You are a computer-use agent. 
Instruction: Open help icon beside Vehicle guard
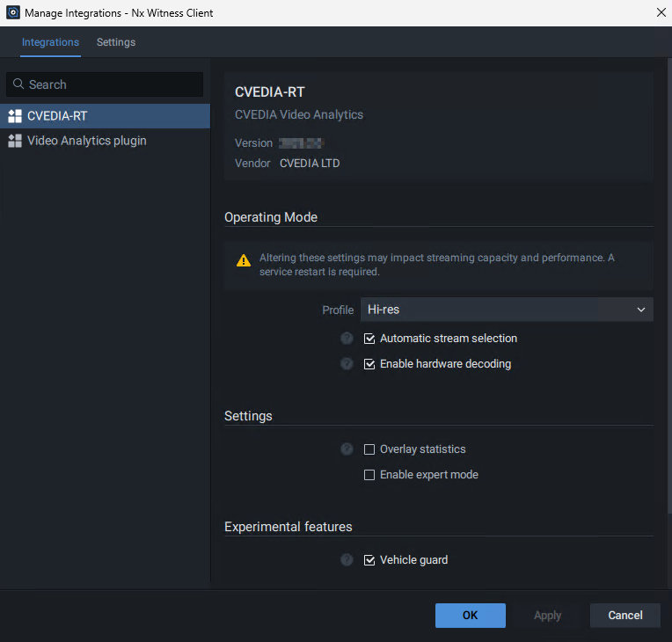tap(347, 559)
